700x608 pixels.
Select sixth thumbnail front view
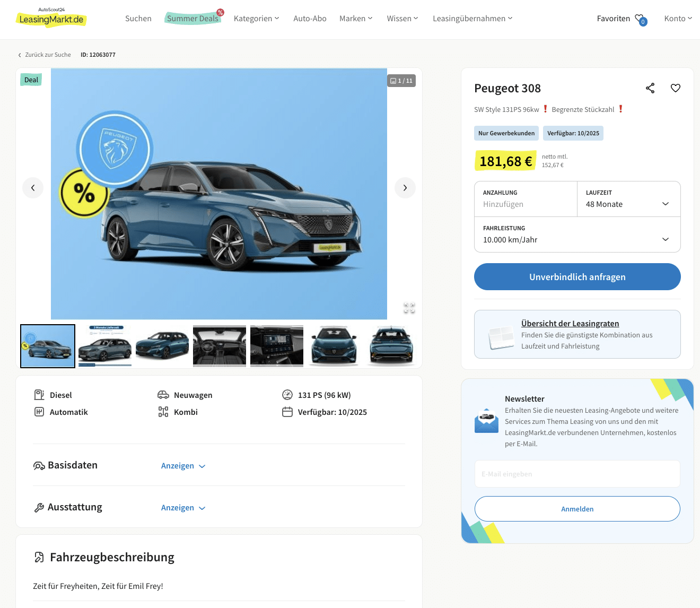click(x=334, y=346)
